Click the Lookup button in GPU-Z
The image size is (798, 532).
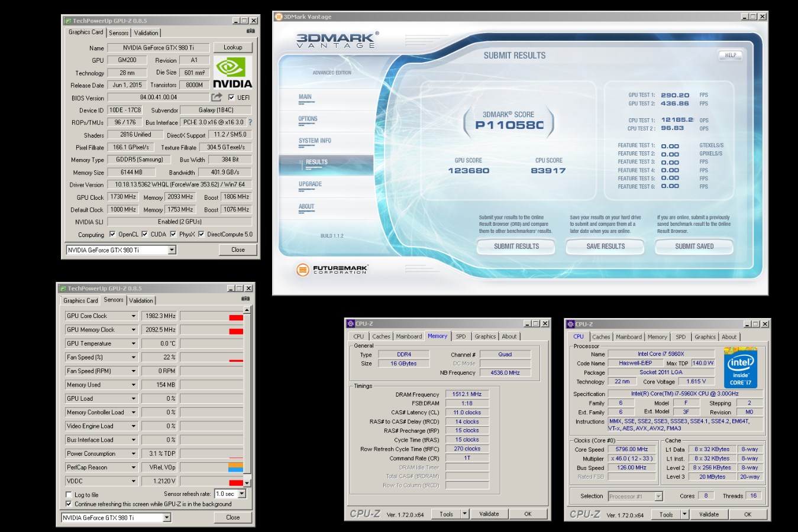(x=232, y=47)
